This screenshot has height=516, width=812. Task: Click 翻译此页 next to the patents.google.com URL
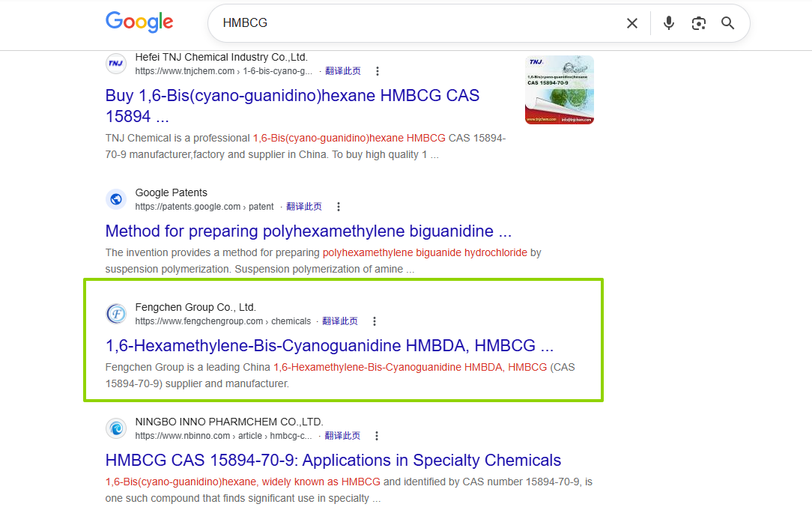304,207
